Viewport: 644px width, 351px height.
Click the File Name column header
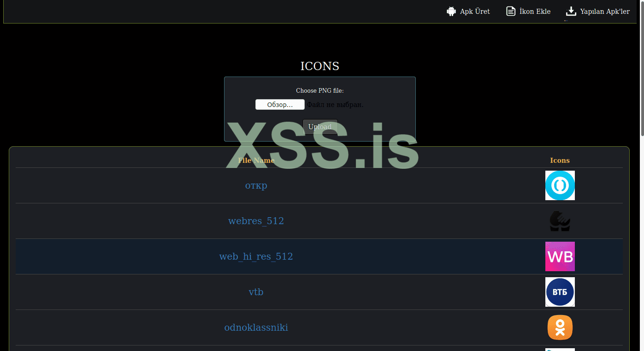coord(256,161)
